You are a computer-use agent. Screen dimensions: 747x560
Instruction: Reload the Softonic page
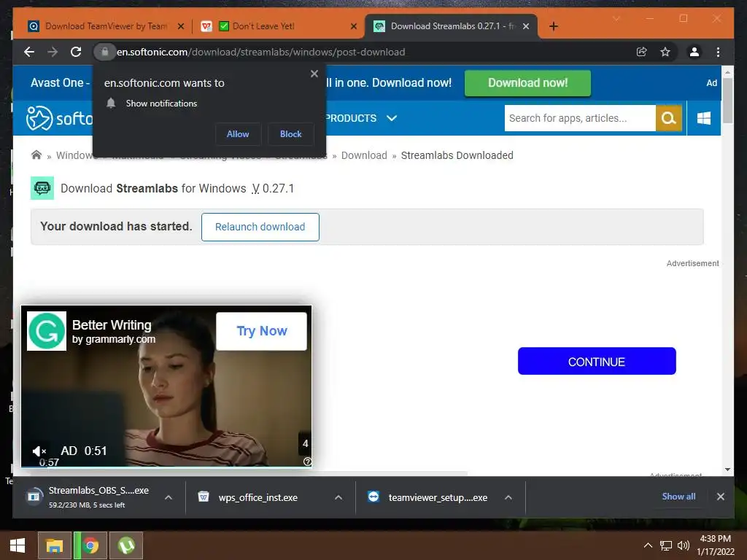[x=76, y=52]
